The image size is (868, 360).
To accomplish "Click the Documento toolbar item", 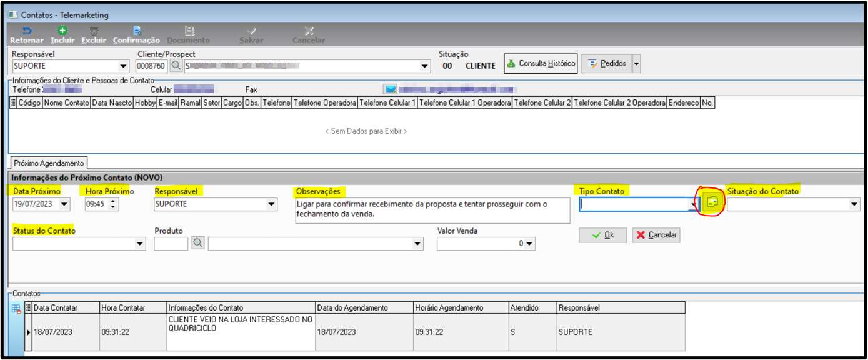I will (x=189, y=35).
